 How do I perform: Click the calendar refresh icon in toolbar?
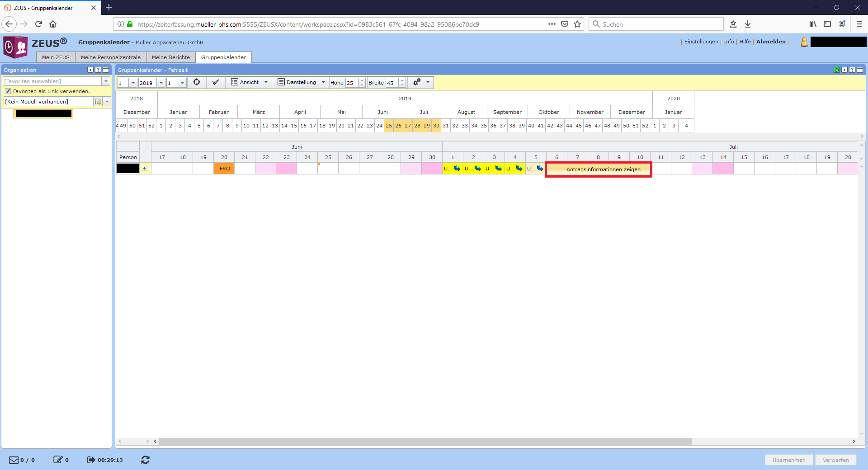tap(197, 82)
